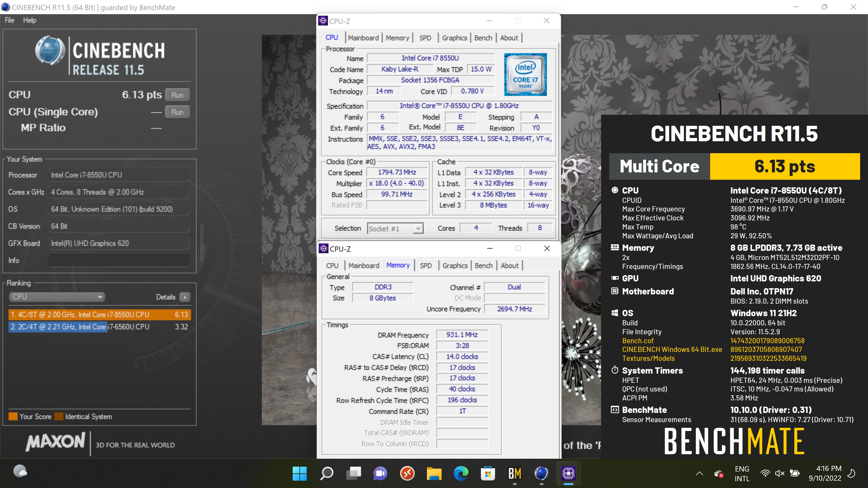Open clock showing 4:16 PM
The height and width of the screenshot is (488, 868).
pyautogui.click(x=825, y=473)
